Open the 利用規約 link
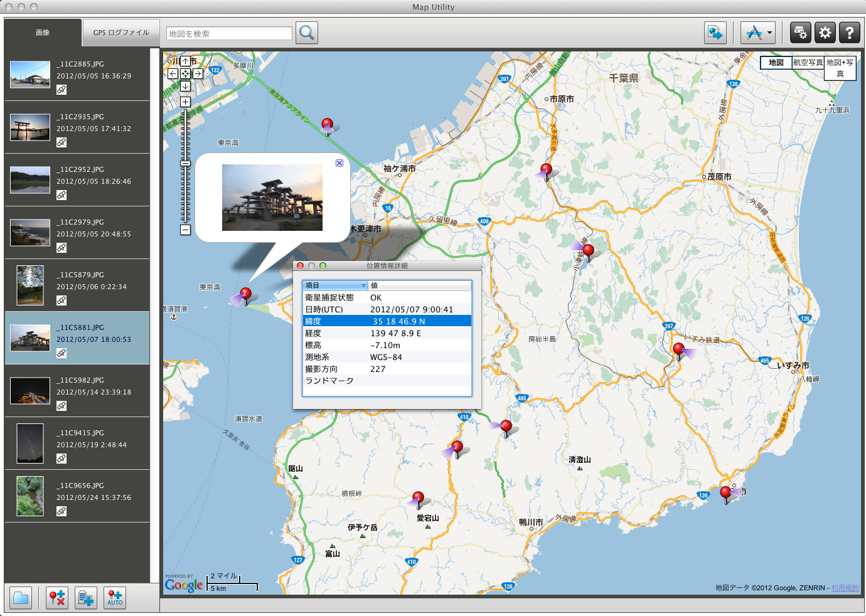This screenshot has width=866, height=616. coord(843,588)
